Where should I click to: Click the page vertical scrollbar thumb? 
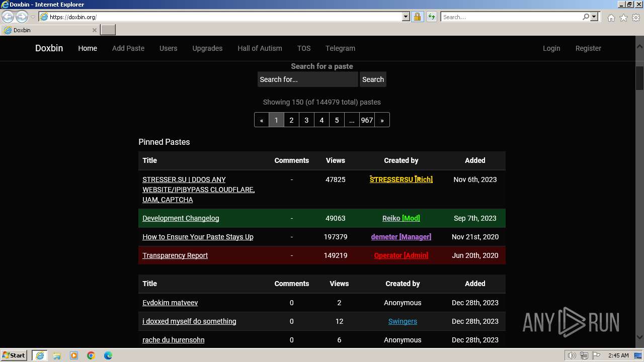click(639, 77)
